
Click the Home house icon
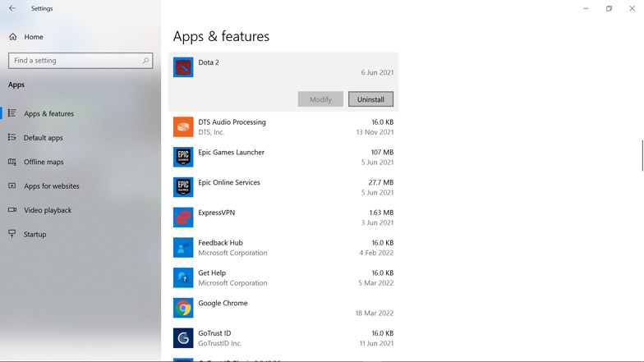13,37
